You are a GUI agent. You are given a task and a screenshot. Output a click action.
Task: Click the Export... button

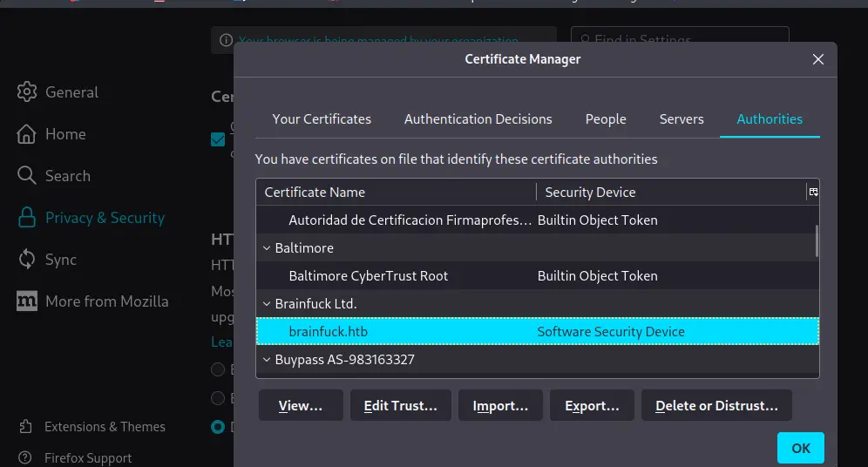pos(592,406)
